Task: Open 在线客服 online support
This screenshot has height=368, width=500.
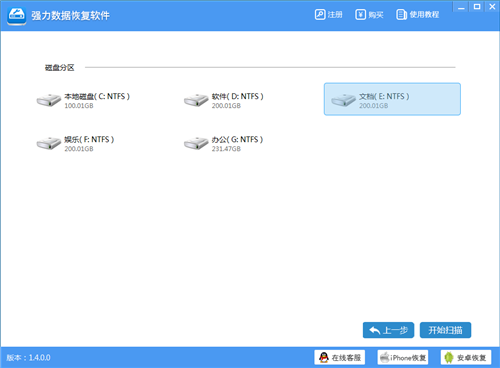Action: pos(340,357)
